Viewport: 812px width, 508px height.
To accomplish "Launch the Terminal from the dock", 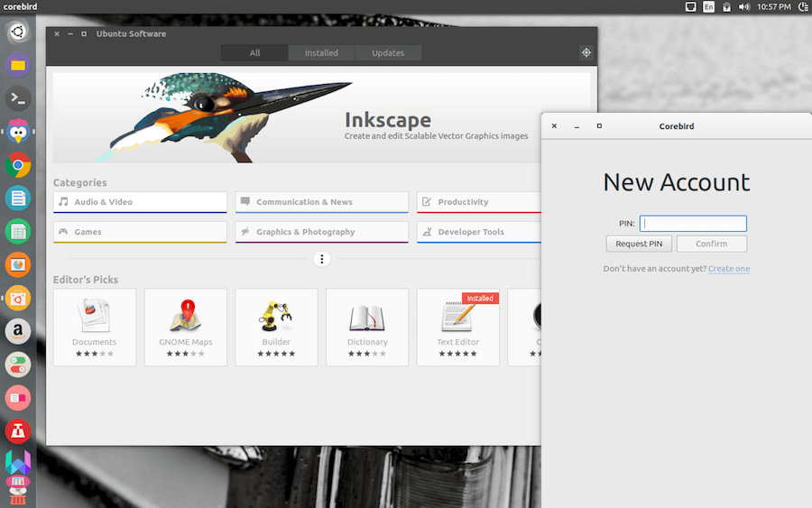I will [x=18, y=98].
